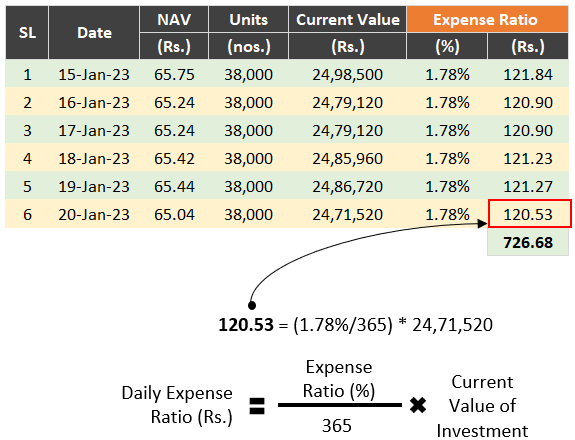575x440 pixels.
Task: Click the expense amount 121.84
Action: pos(528,75)
